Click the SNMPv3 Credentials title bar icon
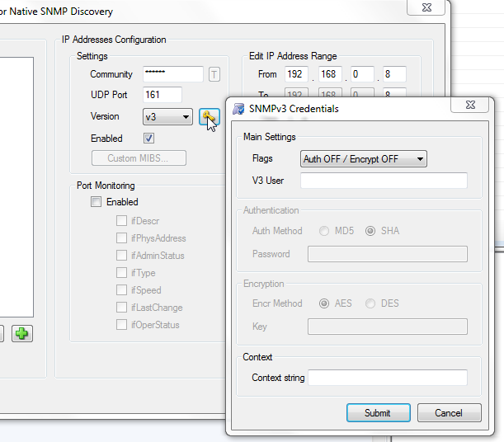This screenshot has height=442, width=504. coord(238,108)
